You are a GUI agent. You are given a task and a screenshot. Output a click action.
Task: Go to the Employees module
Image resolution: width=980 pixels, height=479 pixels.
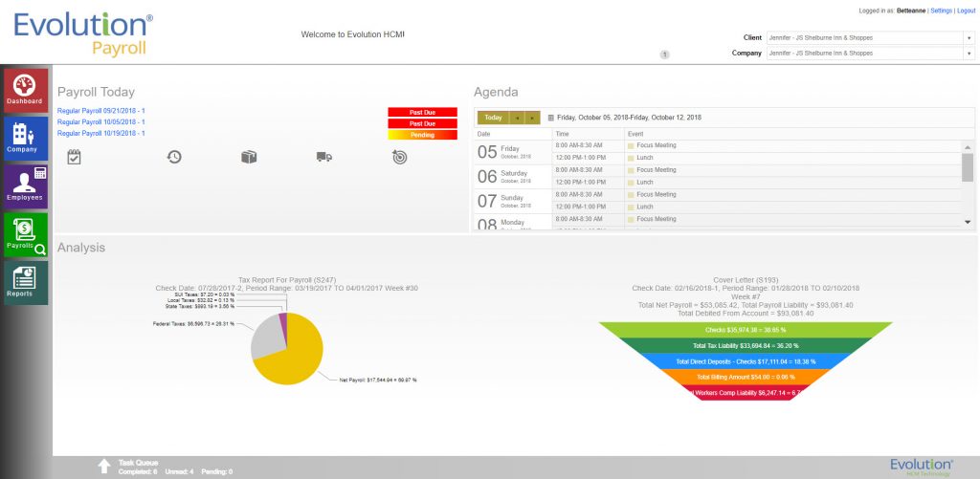[25, 185]
